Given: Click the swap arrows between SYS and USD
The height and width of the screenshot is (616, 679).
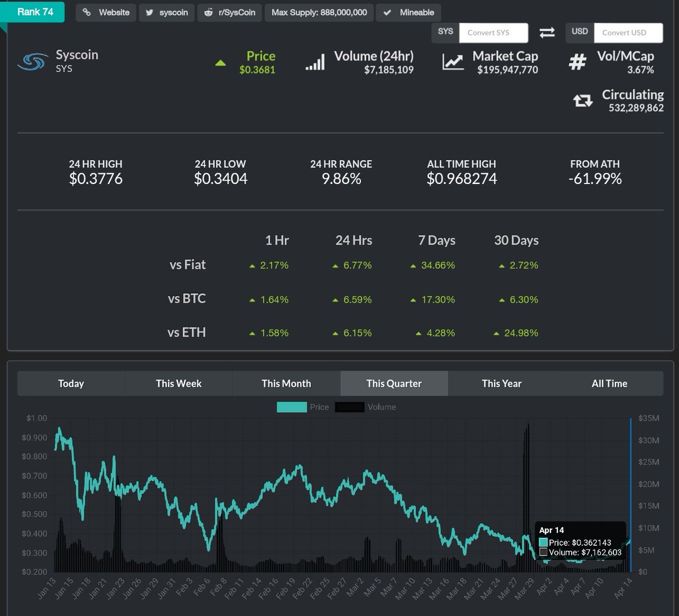Looking at the screenshot, I should [x=547, y=33].
